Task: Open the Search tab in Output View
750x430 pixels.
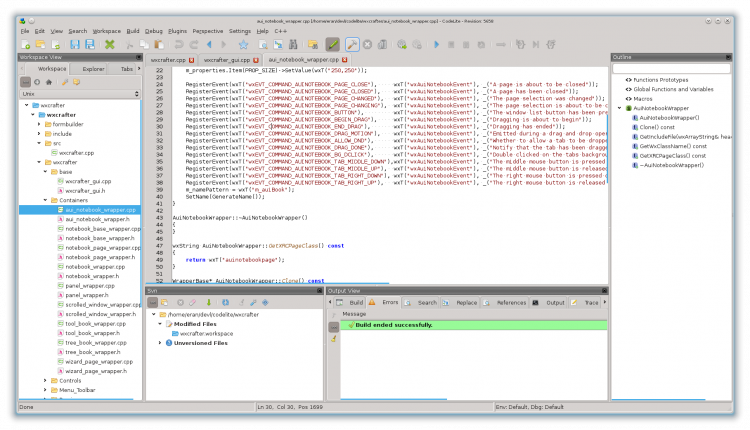Action: pyautogui.click(x=421, y=303)
